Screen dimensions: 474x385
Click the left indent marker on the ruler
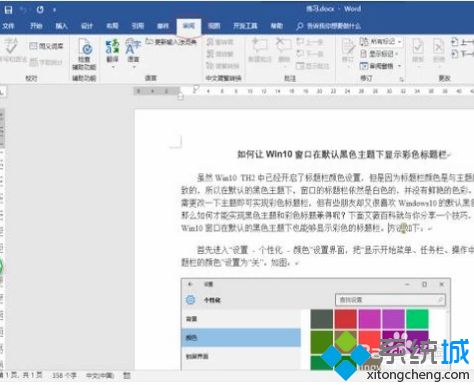[180, 97]
